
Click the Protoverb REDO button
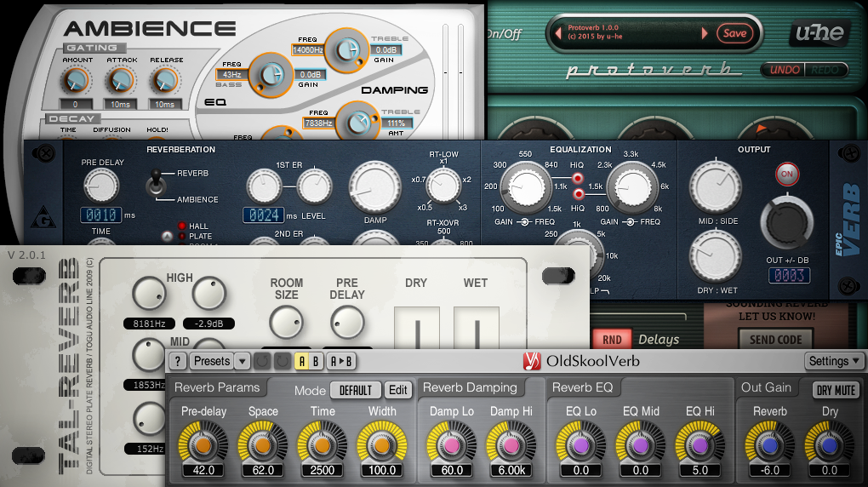click(x=825, y=70)
